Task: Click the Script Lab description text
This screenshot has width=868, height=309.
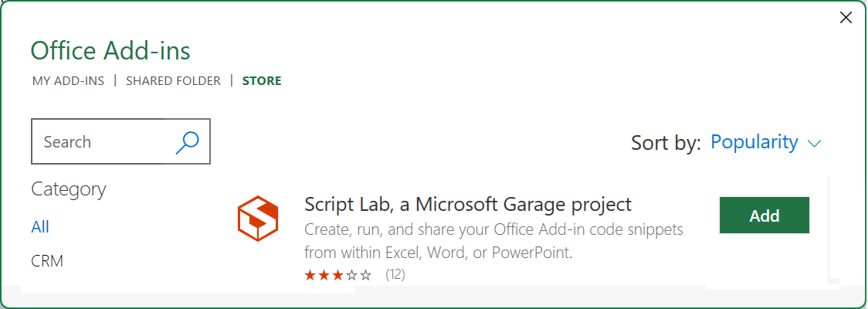Action: (x=493, y=242)
